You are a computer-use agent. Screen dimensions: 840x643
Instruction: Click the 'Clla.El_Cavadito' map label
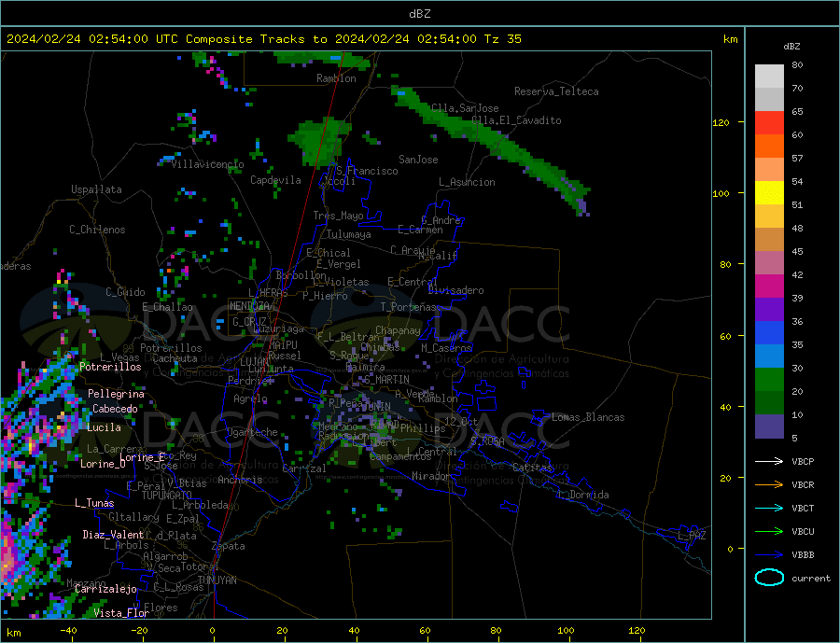click(x=516, y=120)
